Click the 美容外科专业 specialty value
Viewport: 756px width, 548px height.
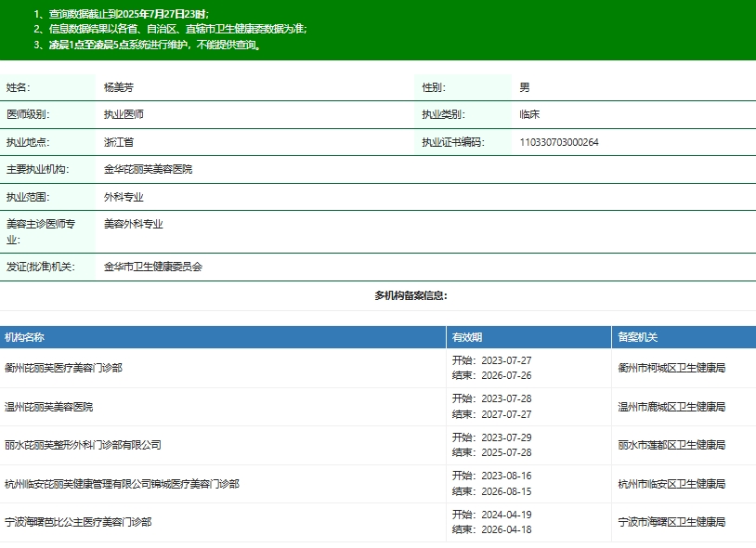(133, 224)
